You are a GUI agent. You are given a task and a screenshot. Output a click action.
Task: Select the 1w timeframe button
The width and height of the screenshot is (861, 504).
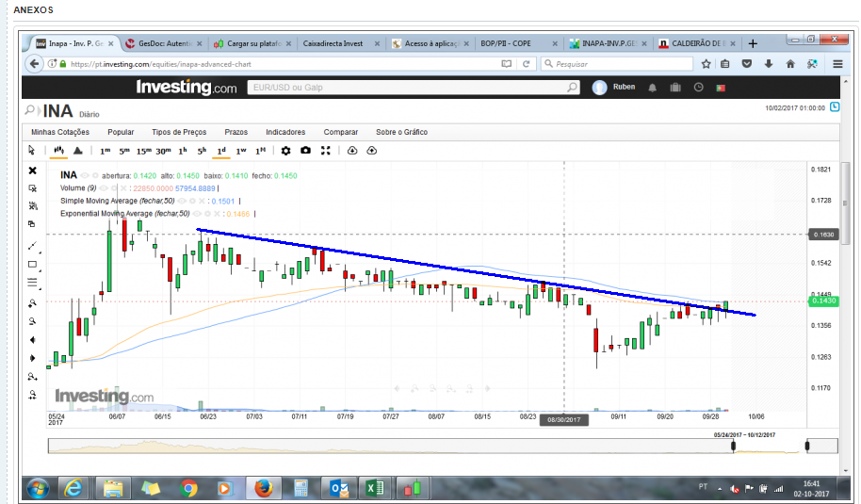coord(241,150)
